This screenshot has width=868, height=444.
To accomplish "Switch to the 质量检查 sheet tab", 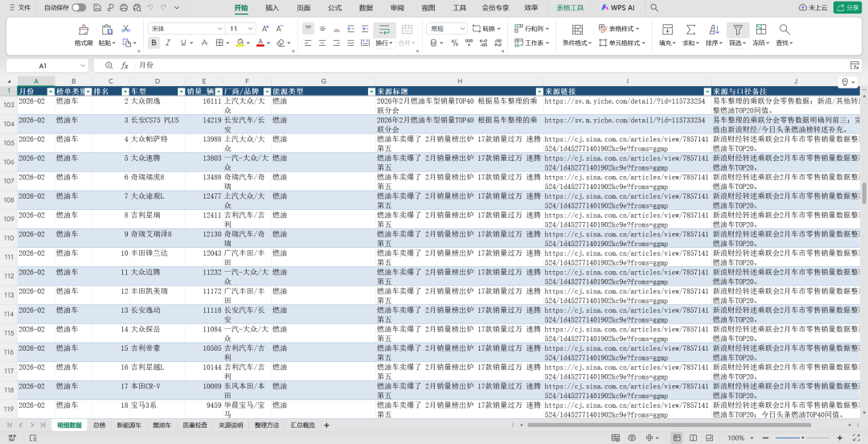I will pyautogui.click(x=194, y=425).
